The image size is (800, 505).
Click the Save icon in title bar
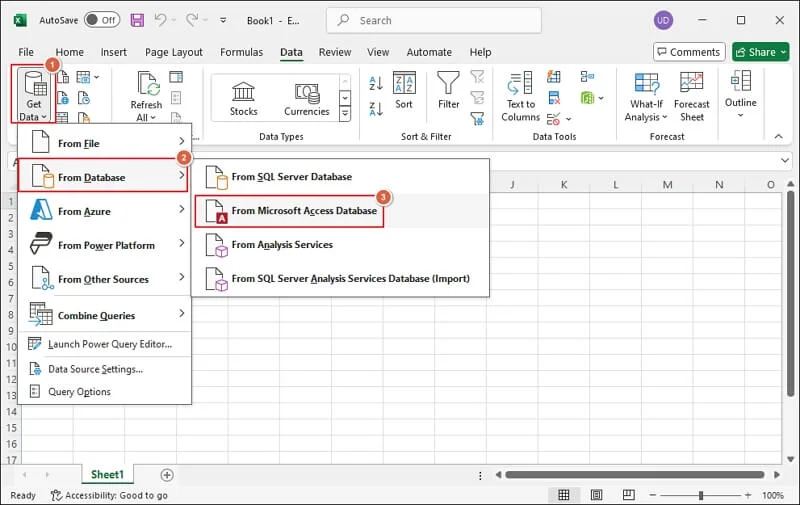(x=137, y=20)
